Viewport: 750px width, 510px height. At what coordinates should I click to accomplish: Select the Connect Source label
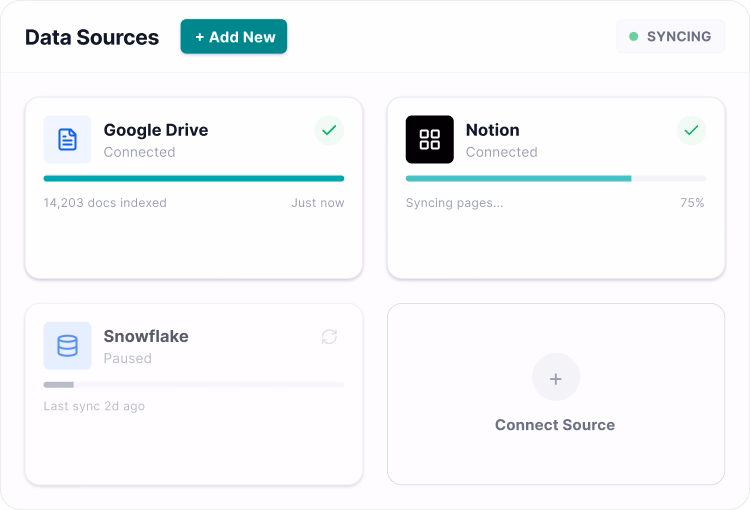tap(555, 425)
